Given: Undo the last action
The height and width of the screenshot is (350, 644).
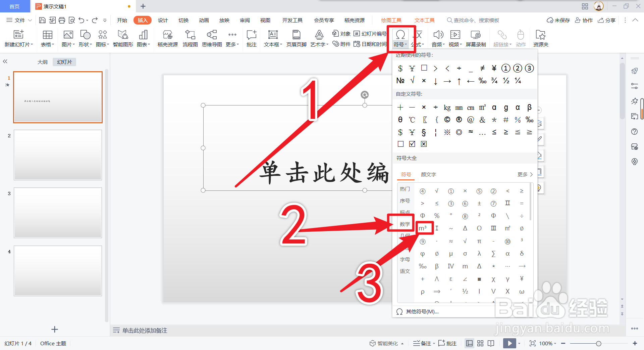Looking at the screenshot, I should click(x=82, y=20).
